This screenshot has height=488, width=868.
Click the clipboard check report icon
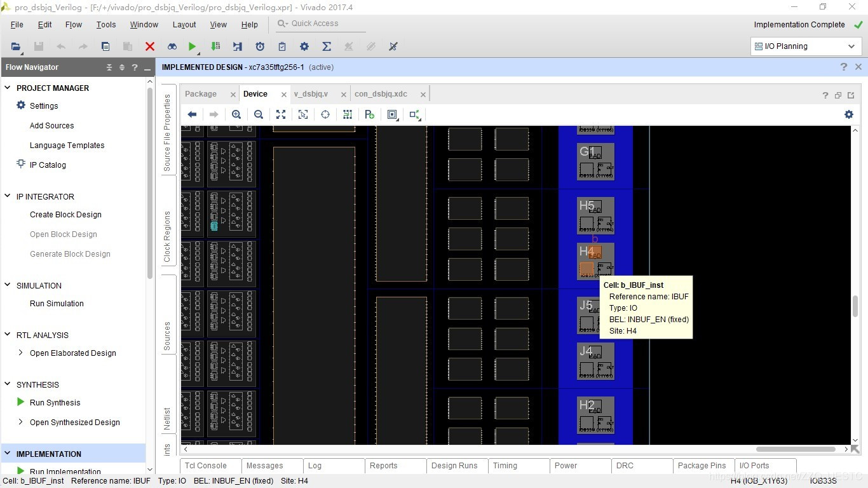pos(282,46)
